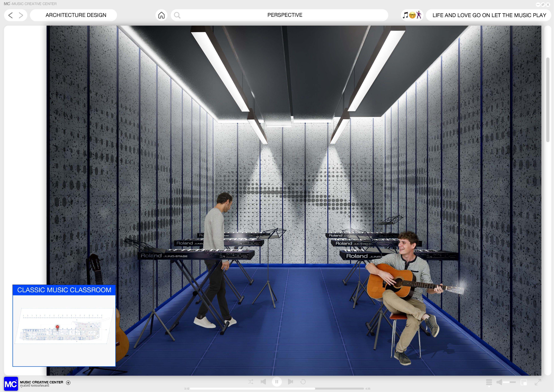Screen dimensions: 554x392
Task: Click the Life and Love song title
Action: (489, 15)
